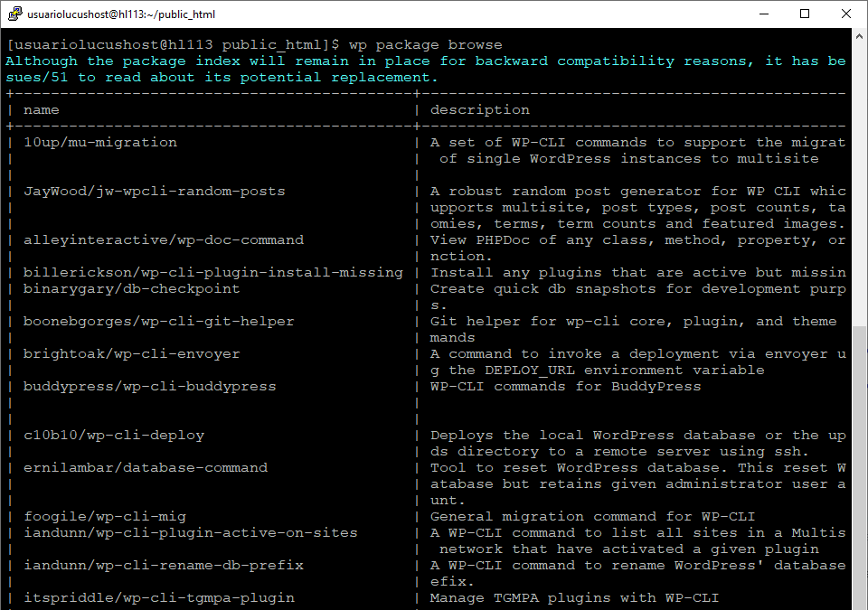Close the terminal window
Screen dimensions: 868x610
(x=846, y=14)
